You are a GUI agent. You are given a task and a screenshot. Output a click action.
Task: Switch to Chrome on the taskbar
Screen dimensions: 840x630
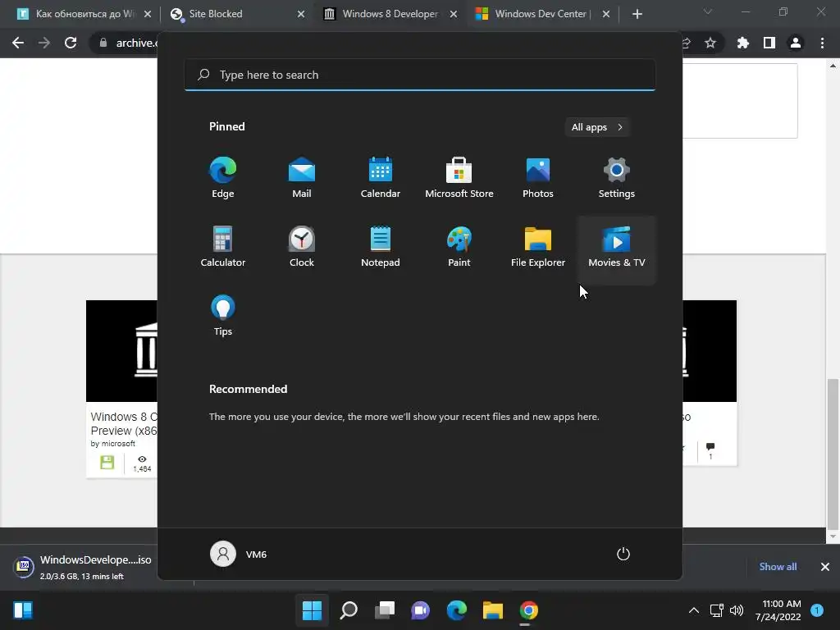pyautogui.click(x=529, y=610)
